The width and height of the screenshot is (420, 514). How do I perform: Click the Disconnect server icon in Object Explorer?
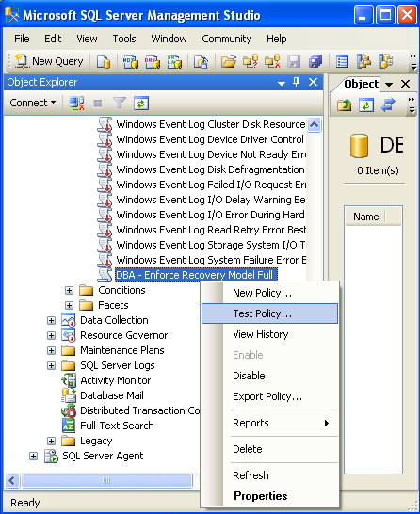76,104
